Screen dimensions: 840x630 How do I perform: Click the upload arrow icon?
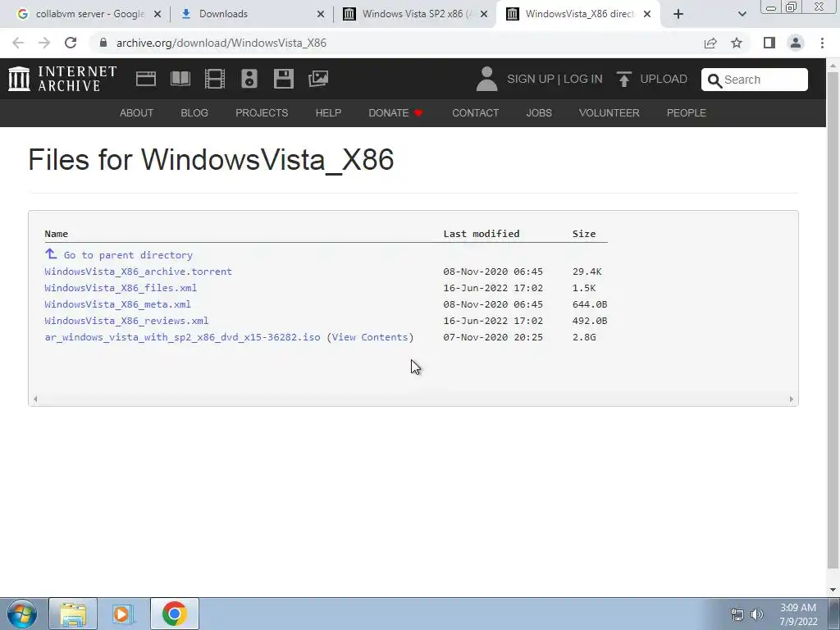point(623,80)
